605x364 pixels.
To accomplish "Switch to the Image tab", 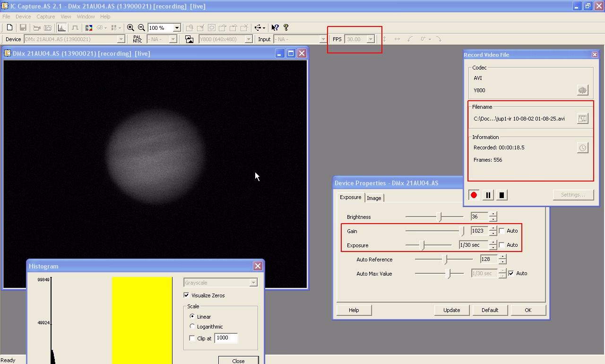I will point(374,198).
